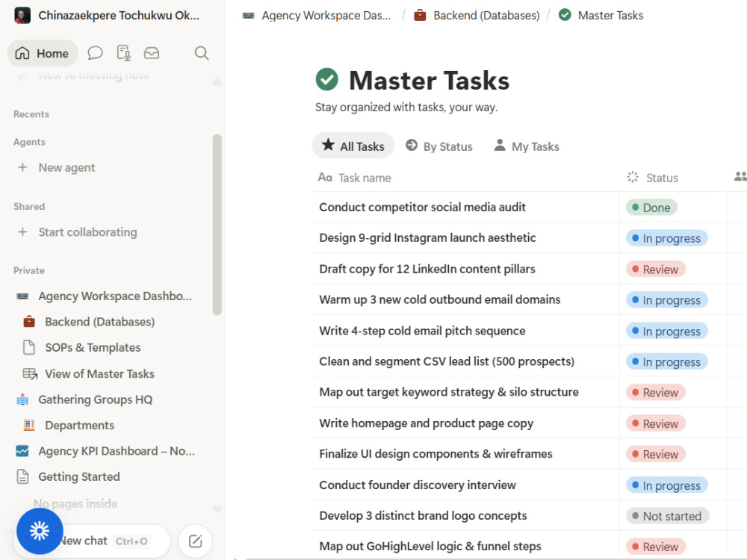The image size is (747, 560).
Task: Click the page icon for SOPs & Templates
Action: click(29, 348)
